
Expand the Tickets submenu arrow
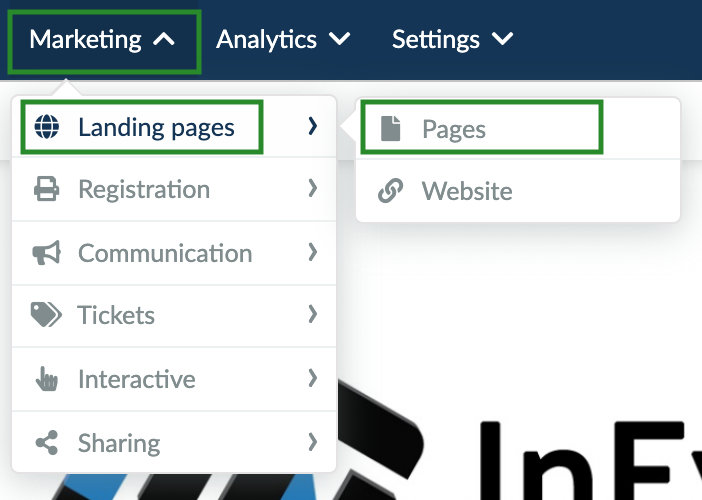(x=313, y=314)
